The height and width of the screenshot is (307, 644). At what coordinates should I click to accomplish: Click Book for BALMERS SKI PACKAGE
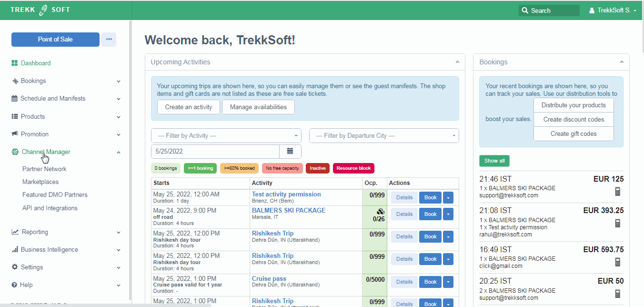pos(431,214)
